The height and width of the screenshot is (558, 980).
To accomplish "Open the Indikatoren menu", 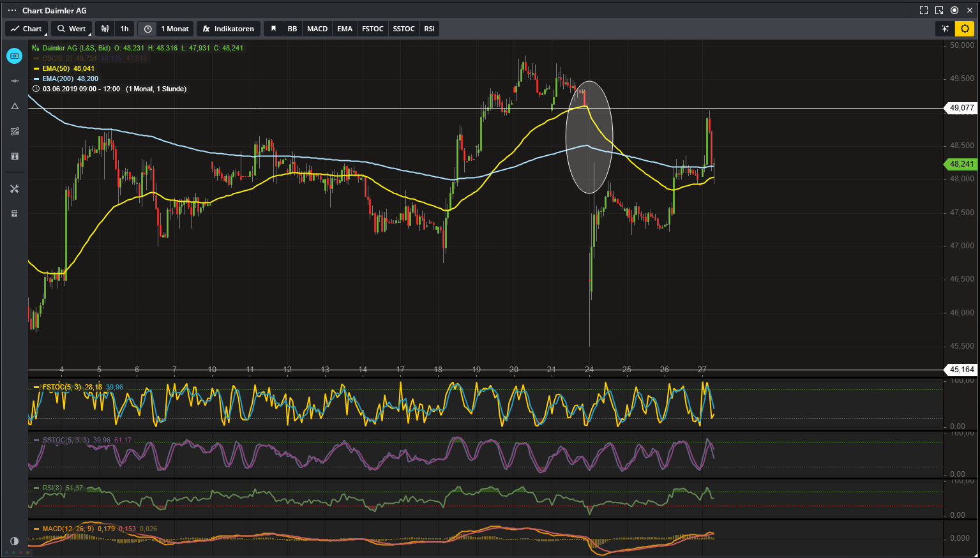I will tap(228, 29).
